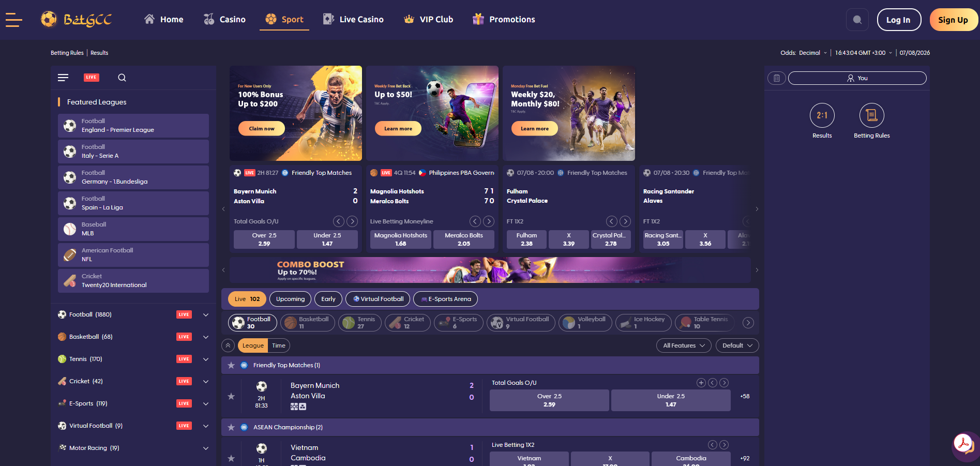Select the Ice Hockey filter chip
This screenshot has height=466, width=980.
pyautogui.click(x=643, y=323)
